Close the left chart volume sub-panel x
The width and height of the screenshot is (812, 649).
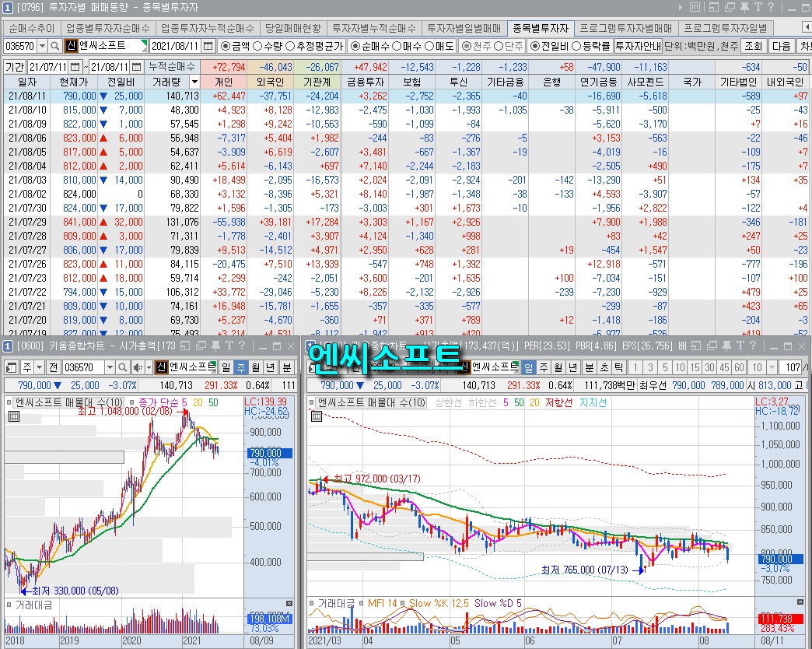click(289, 603)
